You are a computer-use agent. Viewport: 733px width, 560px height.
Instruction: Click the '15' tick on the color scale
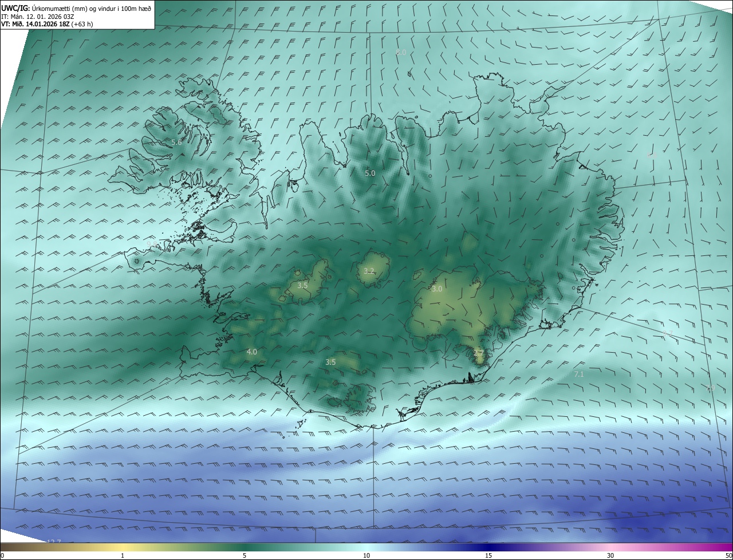click(x=488, y=555)
